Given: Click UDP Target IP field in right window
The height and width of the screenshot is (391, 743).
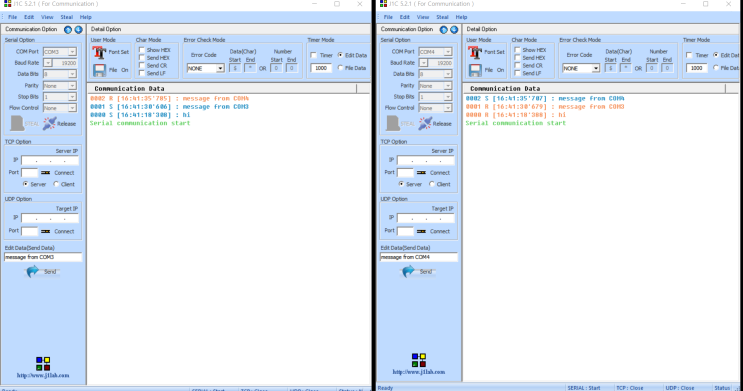Looking at the screenshot, I should point(426,218).
